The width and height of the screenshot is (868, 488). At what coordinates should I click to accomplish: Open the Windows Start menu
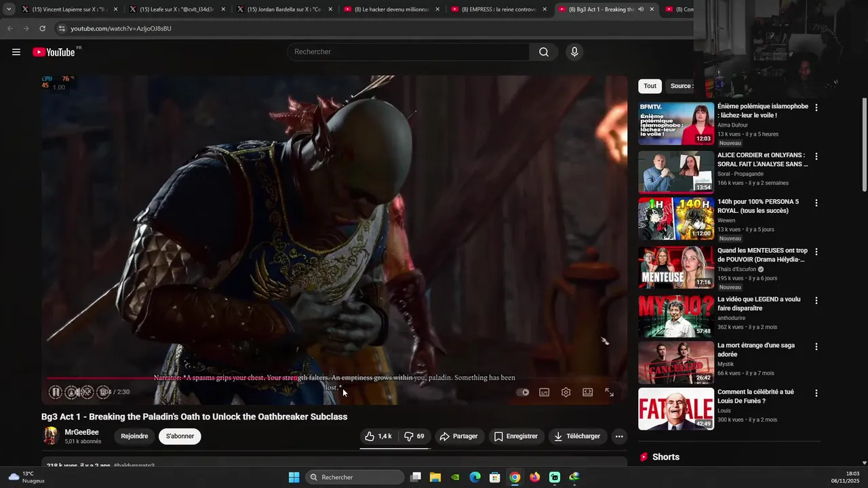[294, 477]
